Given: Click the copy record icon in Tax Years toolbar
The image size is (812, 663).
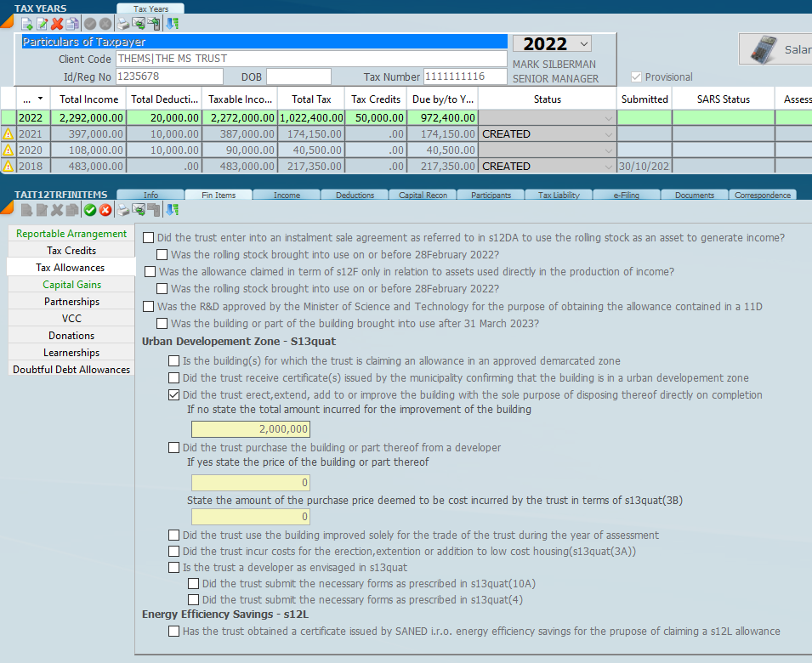Looking at the screenshot, I should coord(72,24).
